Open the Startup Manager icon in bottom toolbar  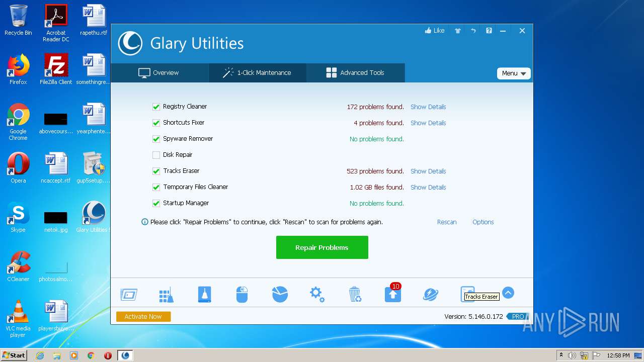pyautogui.click(x=129, y=295)
